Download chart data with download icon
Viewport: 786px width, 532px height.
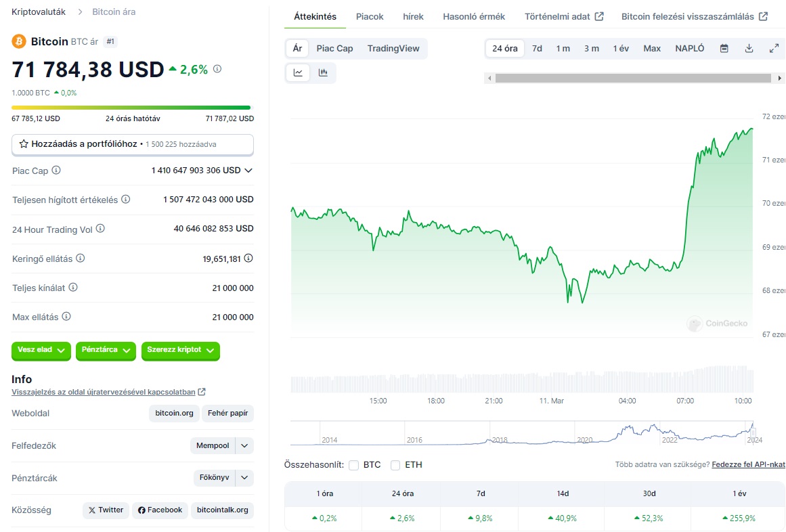(749, 49)
